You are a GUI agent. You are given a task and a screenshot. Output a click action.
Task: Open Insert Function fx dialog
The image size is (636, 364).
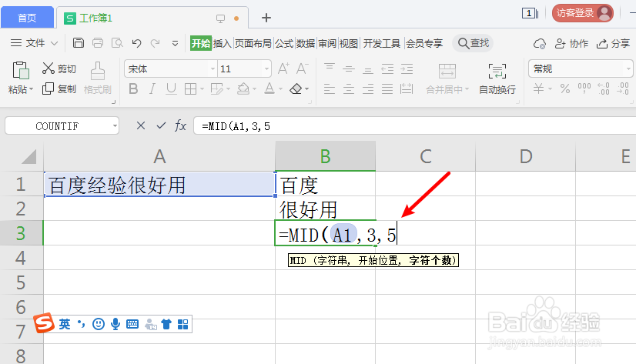coord(180,125)
